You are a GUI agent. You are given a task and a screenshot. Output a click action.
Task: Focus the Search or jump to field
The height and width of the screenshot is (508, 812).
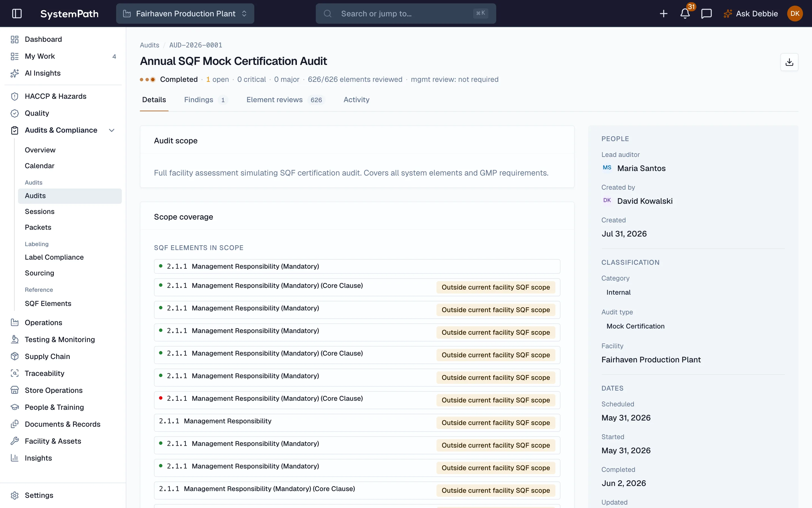point(406,14)
